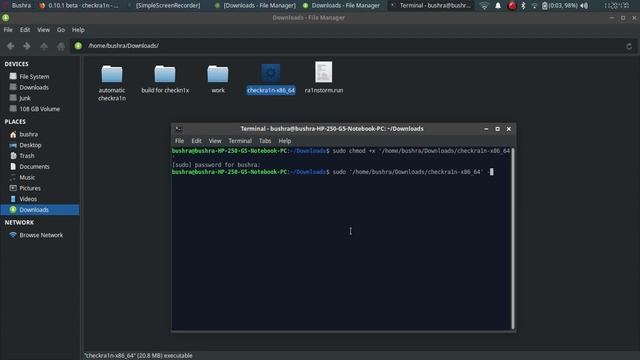Open the Tabs menu in terminal
Viewport: 640px width, 360px height.
tap(265, 141)
